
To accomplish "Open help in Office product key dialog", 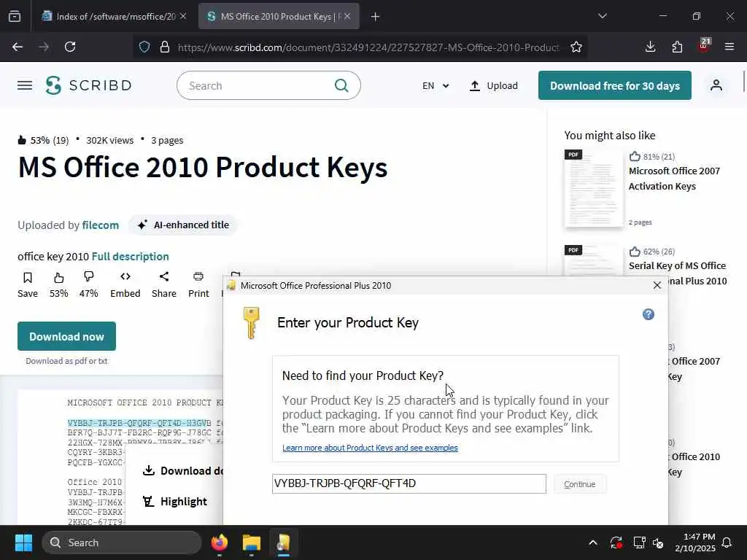I will (649, 314).
